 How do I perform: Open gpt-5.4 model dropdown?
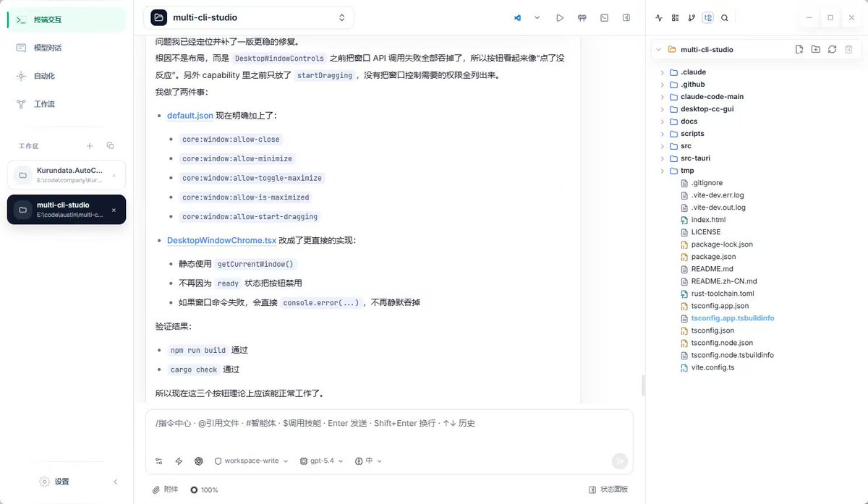click(x=322, y=461)
